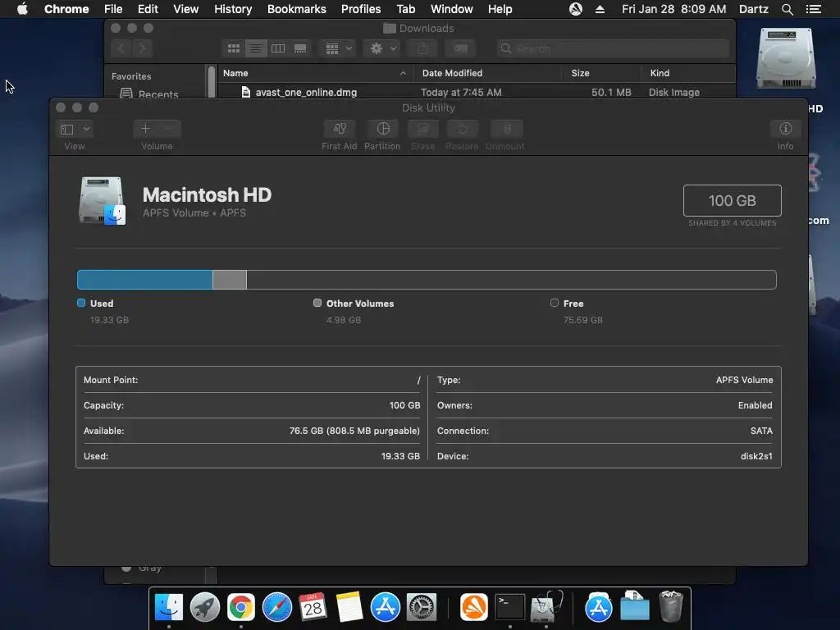840x630 pixels.
Task: Open the Trash in the Dock
Action: (670, 606)
